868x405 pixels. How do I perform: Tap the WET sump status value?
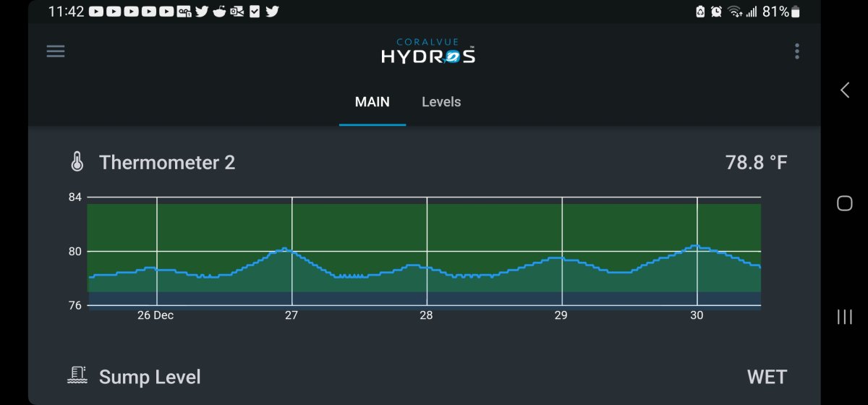point(767,377)
